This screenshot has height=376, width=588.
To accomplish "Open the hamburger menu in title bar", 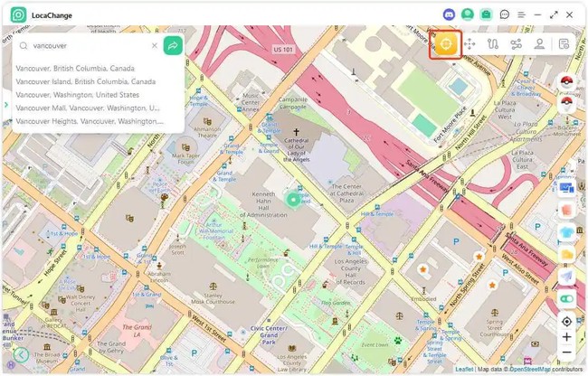I will 521,15.
